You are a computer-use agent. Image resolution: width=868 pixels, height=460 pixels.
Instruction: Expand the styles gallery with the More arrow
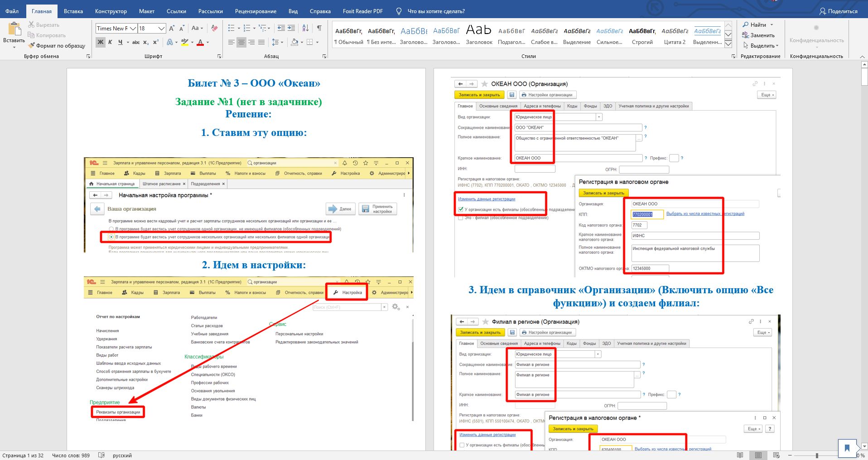coord(728,44)
